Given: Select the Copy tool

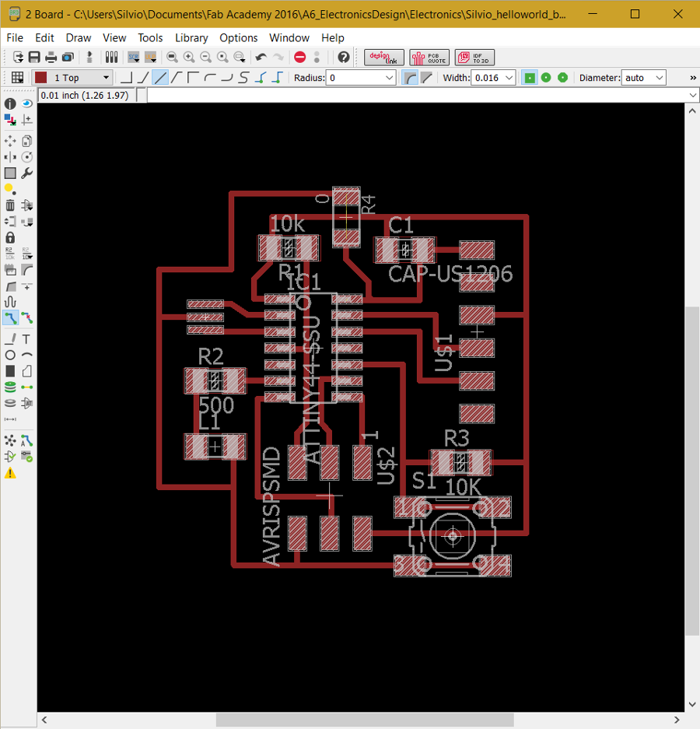Looking at the screenshot, I should [27, 141].
